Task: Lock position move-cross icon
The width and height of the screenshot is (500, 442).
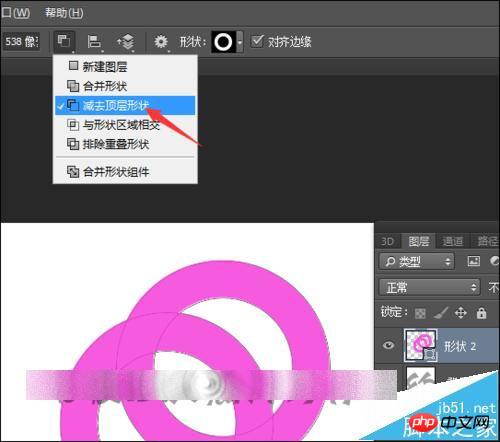Action: coord(461,313)
